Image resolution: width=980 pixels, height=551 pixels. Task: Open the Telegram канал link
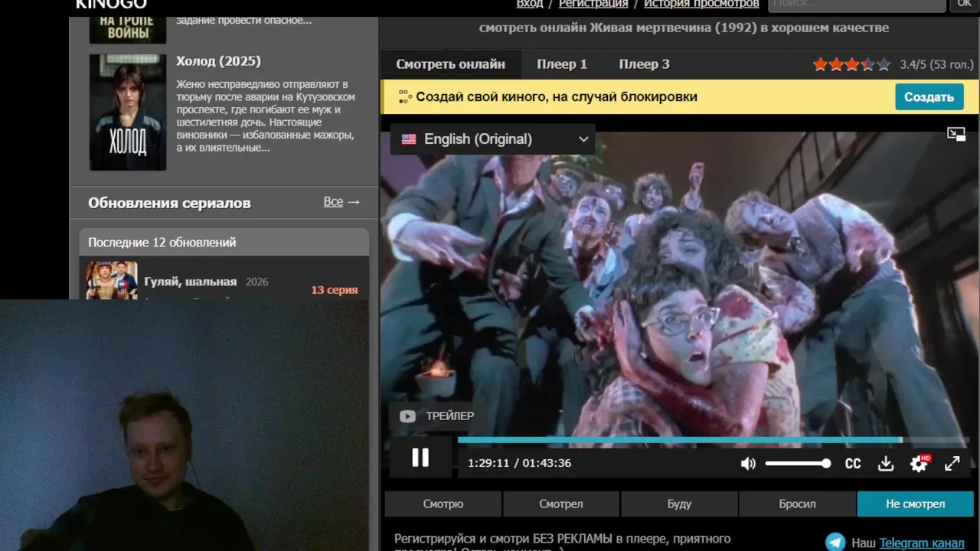(922, 543)
